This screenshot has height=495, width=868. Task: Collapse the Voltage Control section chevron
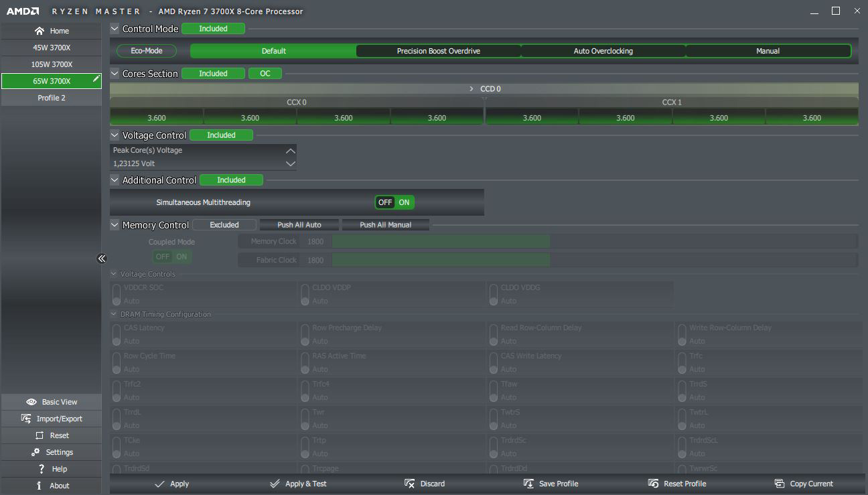(115, 135)
